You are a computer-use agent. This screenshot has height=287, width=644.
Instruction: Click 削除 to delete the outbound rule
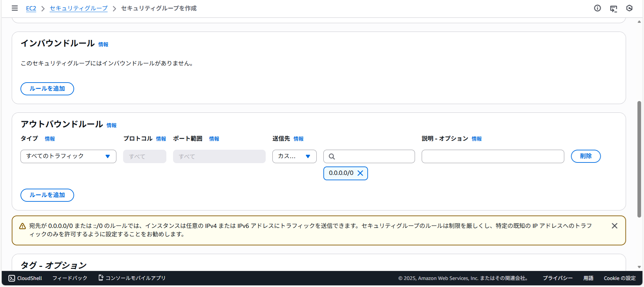pyautogui.click(x=586, y=156)
